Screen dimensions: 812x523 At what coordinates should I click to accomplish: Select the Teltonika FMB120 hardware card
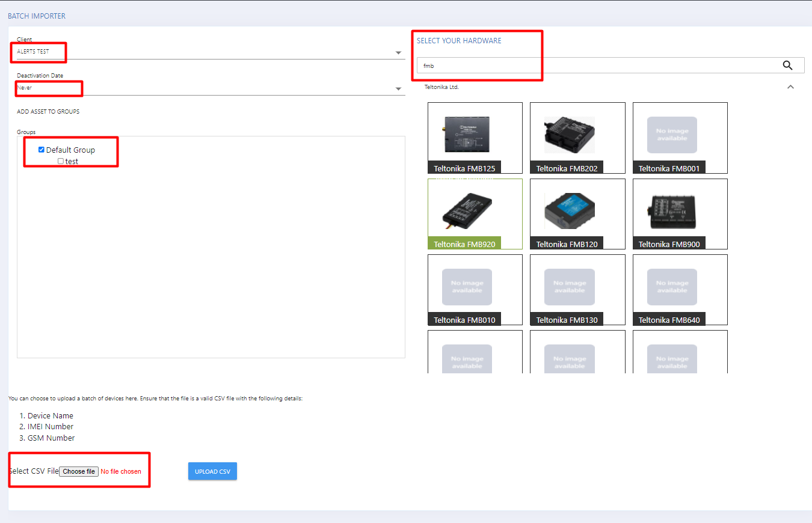click(x=577, y=214)
